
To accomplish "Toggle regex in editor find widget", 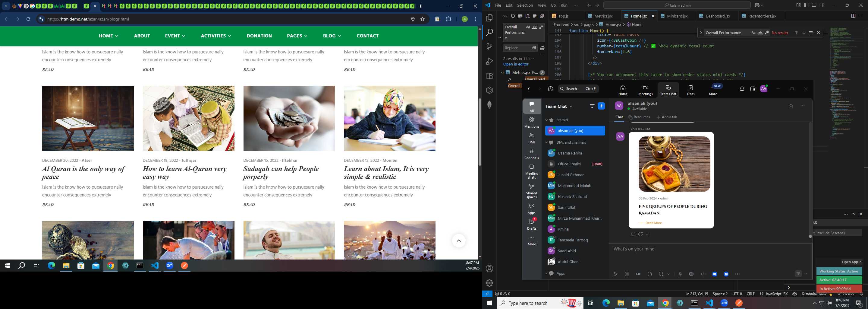I will [766, 33].
